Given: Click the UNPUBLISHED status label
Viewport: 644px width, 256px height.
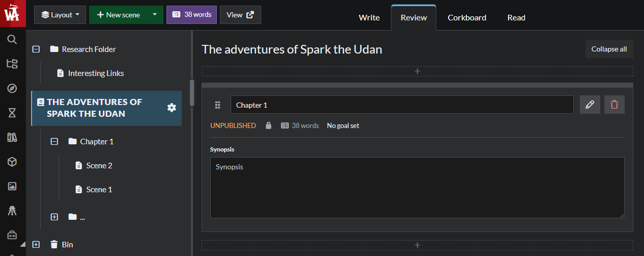Looking at the screenshot, I should click(x=233, y=125).
